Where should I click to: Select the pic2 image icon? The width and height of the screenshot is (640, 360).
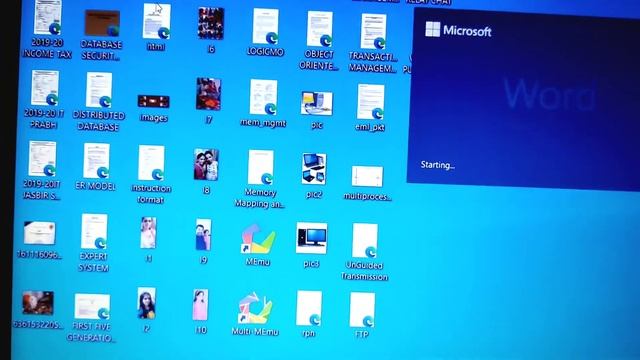314,169
